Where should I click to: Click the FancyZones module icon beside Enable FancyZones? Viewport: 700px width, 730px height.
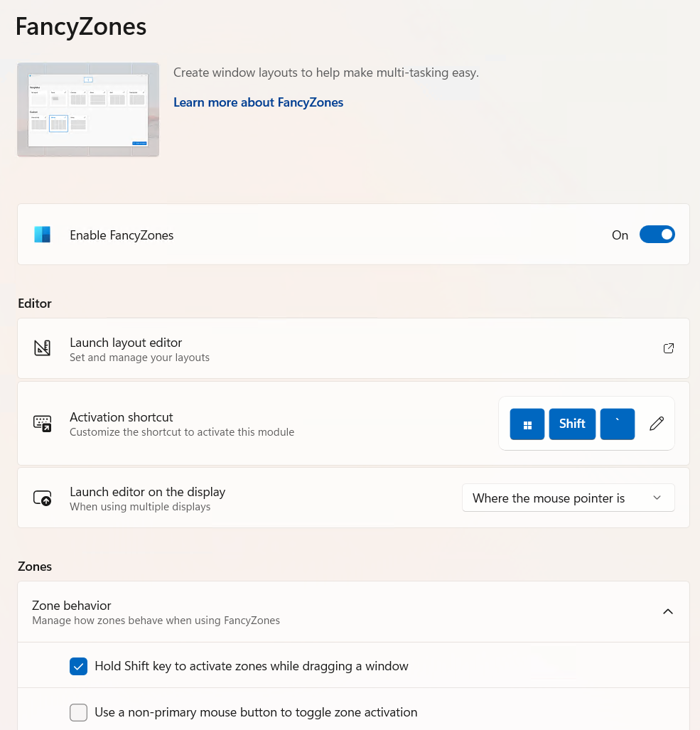coord(43,235)
